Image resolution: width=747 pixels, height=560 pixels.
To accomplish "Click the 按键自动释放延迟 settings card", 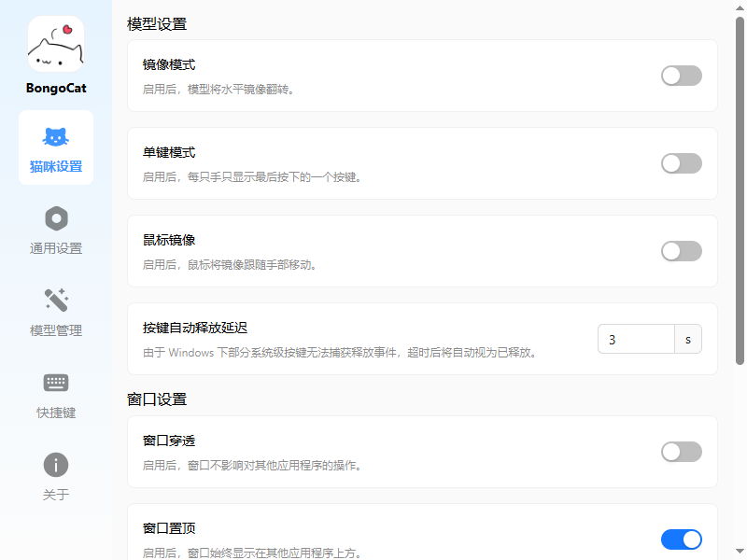I will (x=420, y=339).
